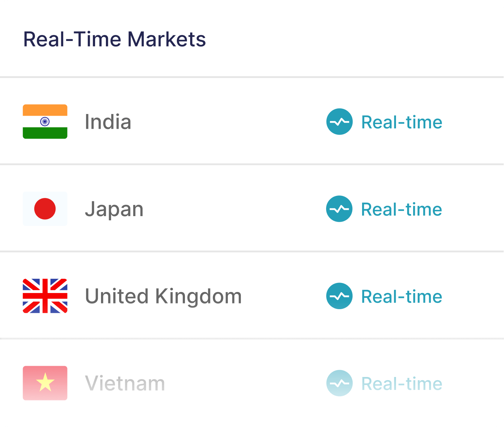Select the United Kingdom country name
This screenshot has height=427, width=504.
tap(163, 296)
